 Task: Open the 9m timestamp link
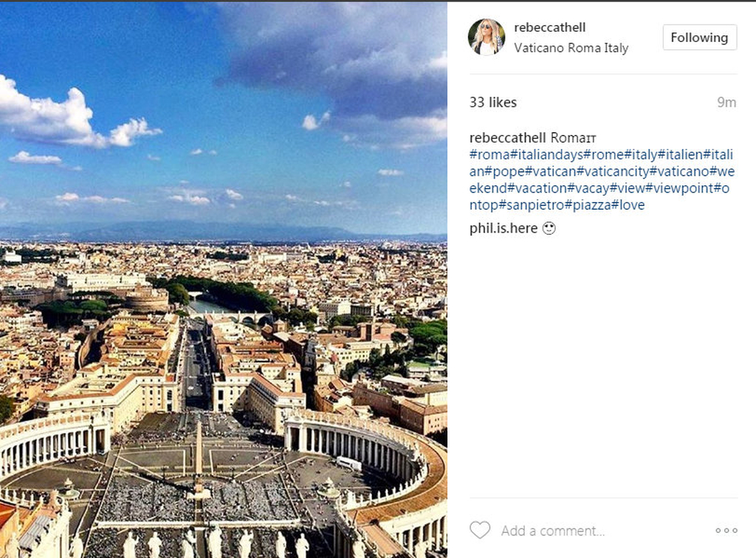[726, 102]
